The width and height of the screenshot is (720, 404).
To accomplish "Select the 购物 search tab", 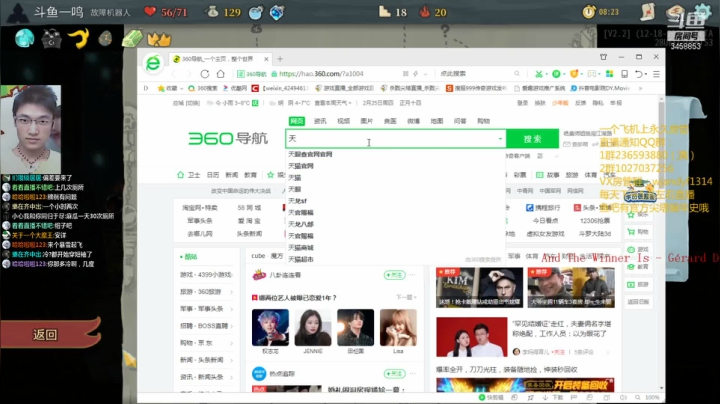I will [484, 121].
